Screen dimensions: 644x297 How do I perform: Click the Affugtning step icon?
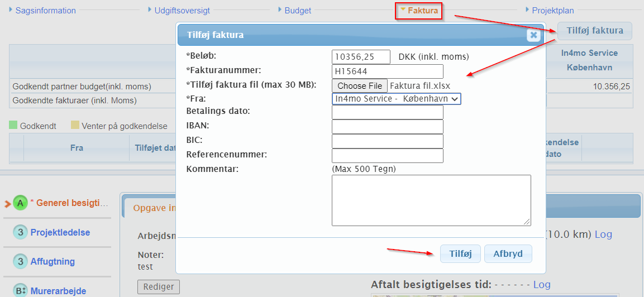[x=21, y=262]
